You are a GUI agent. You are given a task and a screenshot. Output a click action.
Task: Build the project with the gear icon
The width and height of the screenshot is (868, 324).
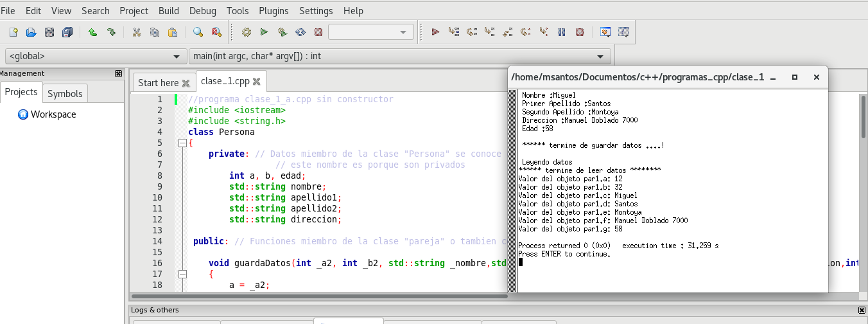point(247,32)
